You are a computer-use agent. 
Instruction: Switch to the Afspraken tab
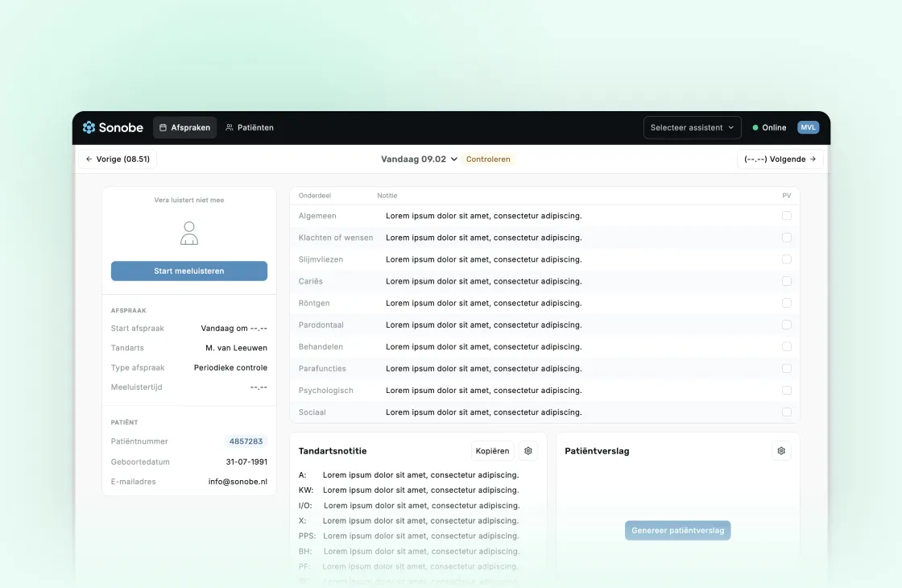(184, 127)
